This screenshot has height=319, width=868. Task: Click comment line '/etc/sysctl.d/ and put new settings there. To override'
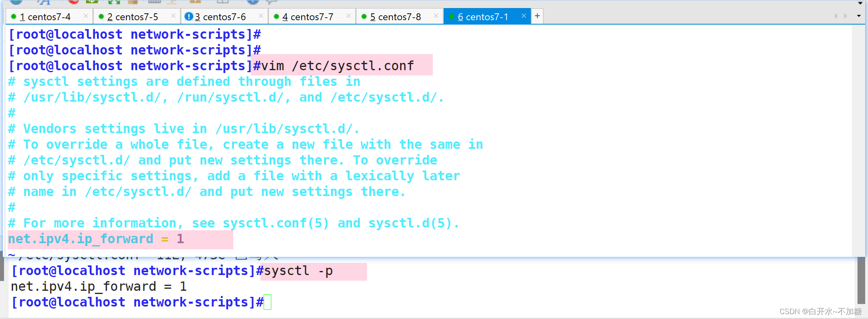click(x=222, y=160)
